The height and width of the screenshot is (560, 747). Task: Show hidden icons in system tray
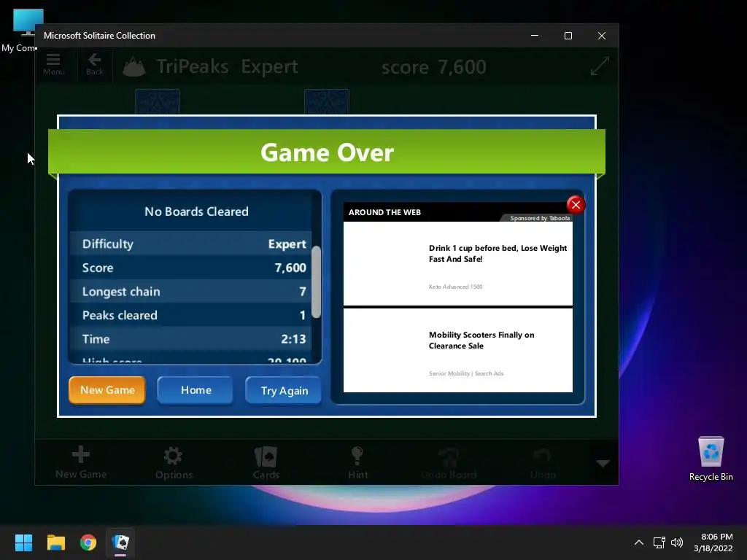pyautogui.click(x=639, y=542)
